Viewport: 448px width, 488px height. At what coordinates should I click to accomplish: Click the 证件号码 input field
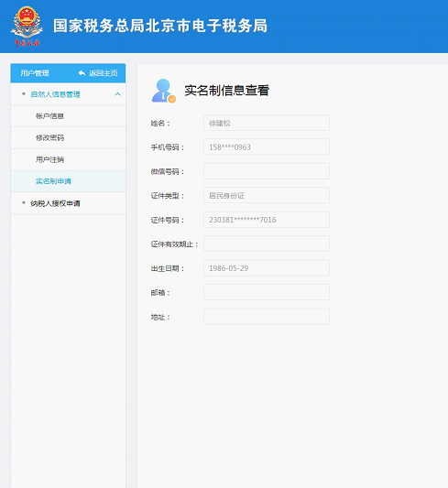(267, 220)
